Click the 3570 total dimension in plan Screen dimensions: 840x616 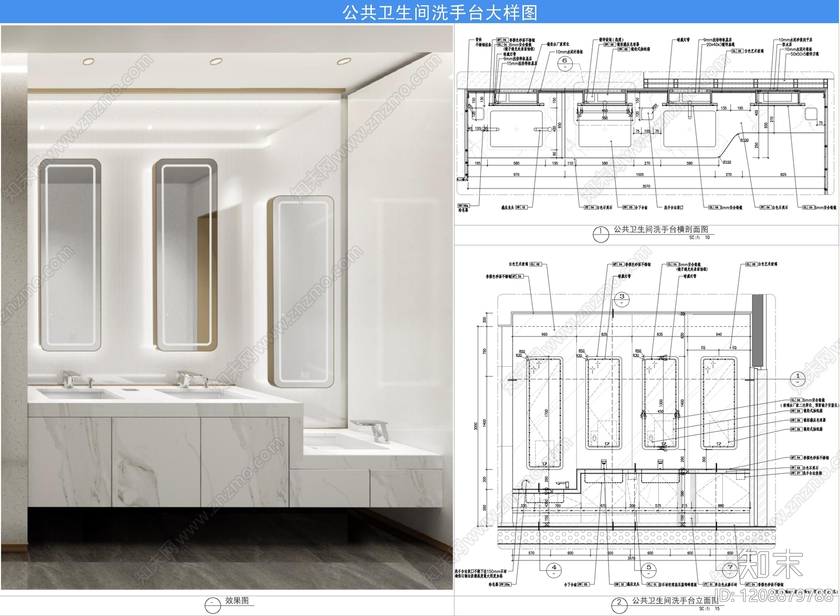point(646,186)
